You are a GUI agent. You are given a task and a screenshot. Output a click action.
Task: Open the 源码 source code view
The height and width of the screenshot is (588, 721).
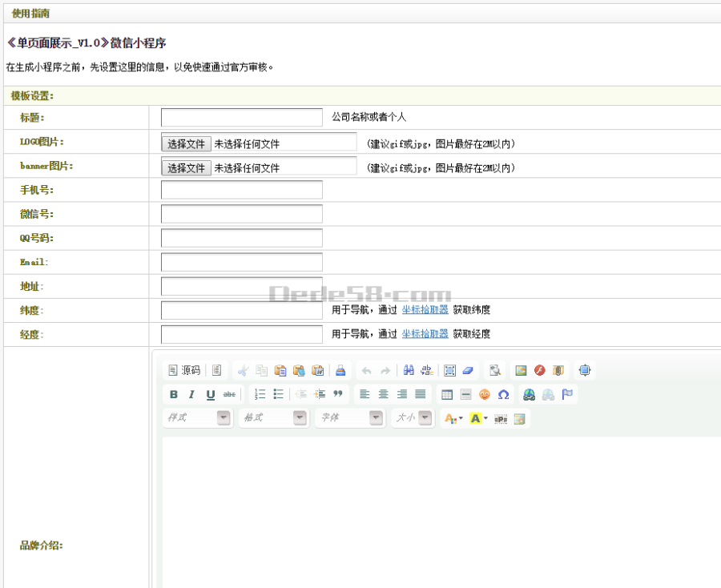(184, 369)
